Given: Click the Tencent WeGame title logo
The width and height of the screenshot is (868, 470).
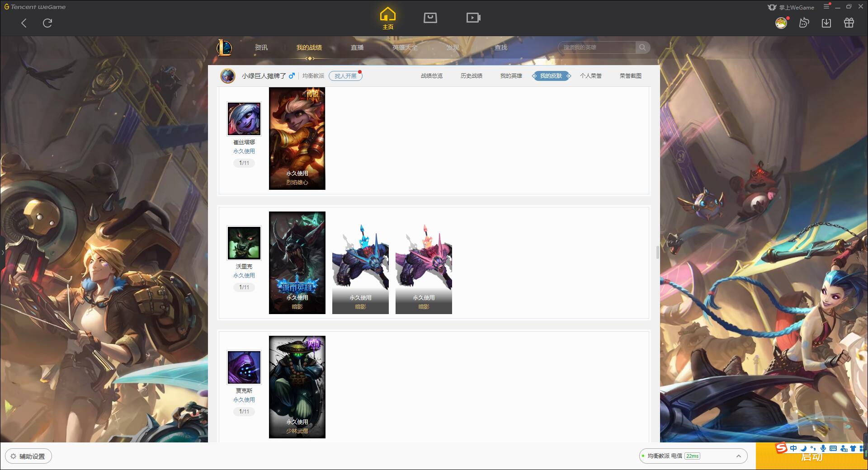Looking at the screenshot, I should [x=35, y=7].
